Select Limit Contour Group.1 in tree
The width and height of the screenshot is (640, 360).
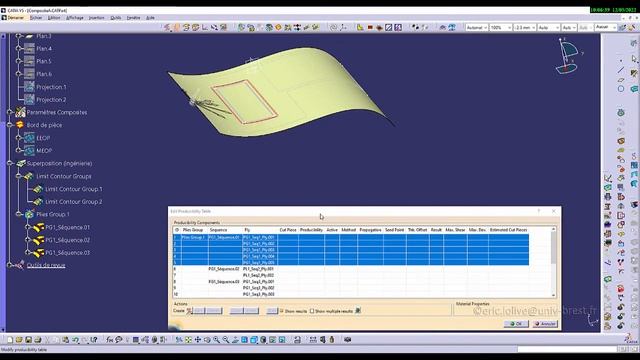[74, 189]
